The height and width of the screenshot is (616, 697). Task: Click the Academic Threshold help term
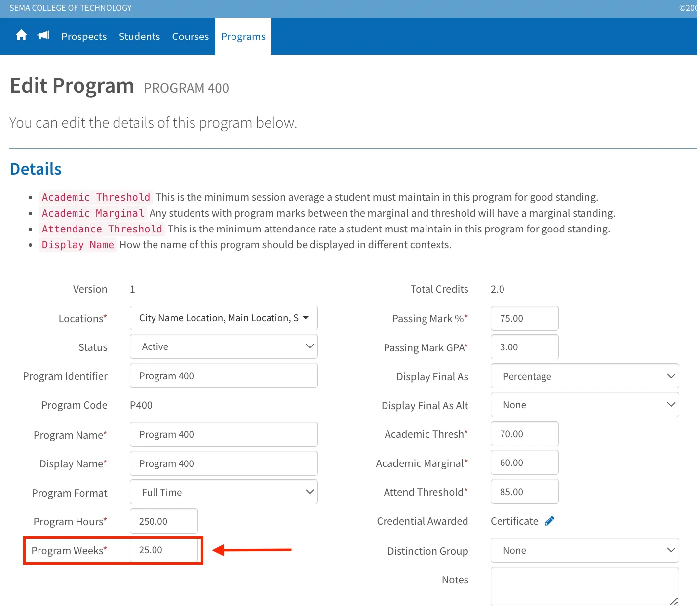[x=96, y=197]
